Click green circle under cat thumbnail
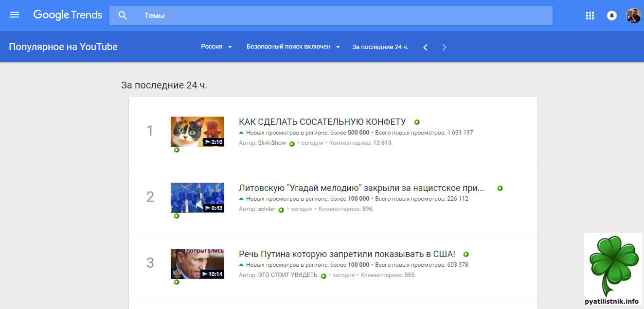644x309 pixels. point(177,150)
